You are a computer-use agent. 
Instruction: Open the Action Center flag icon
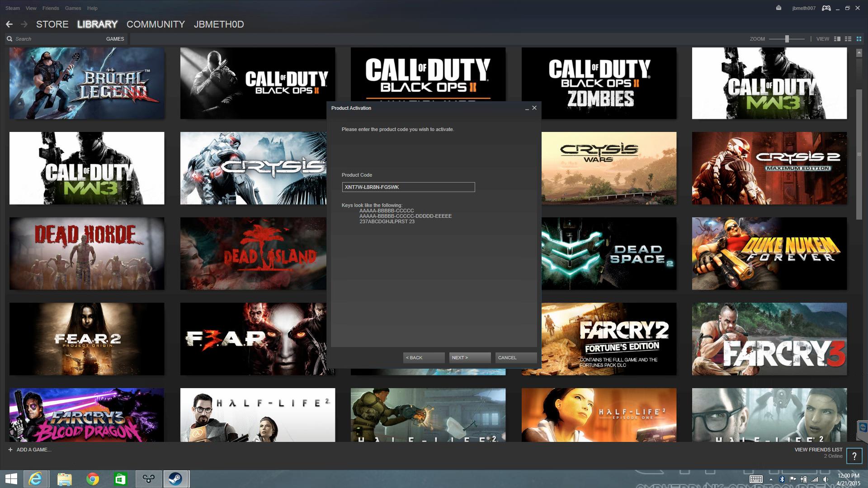pos(793,479)
